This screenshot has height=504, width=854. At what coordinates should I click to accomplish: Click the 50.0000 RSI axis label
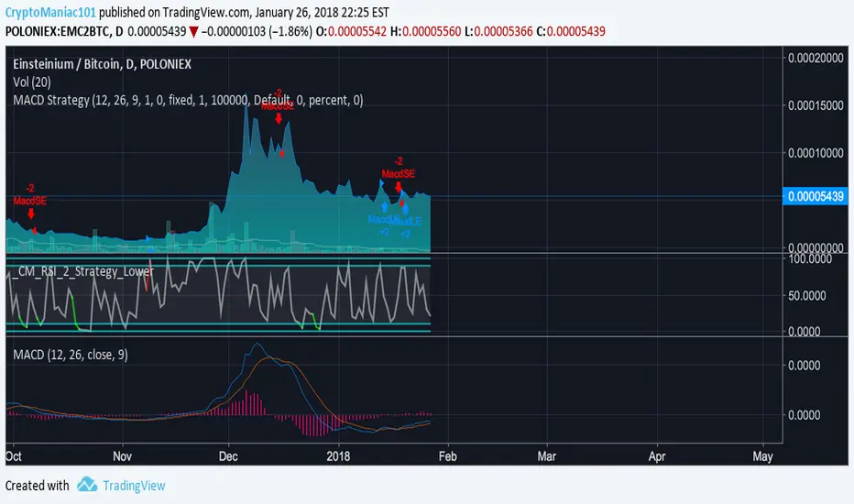pos(807,296)
